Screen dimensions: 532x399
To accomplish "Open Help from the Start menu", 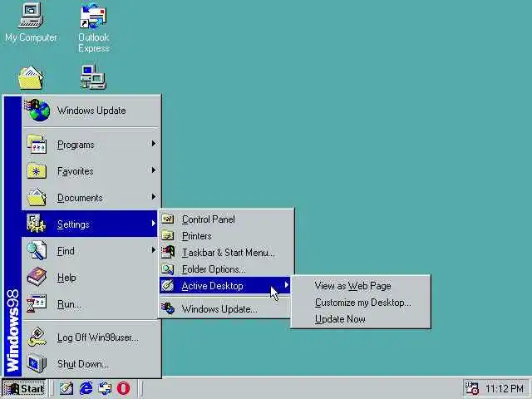I will 91,277.
